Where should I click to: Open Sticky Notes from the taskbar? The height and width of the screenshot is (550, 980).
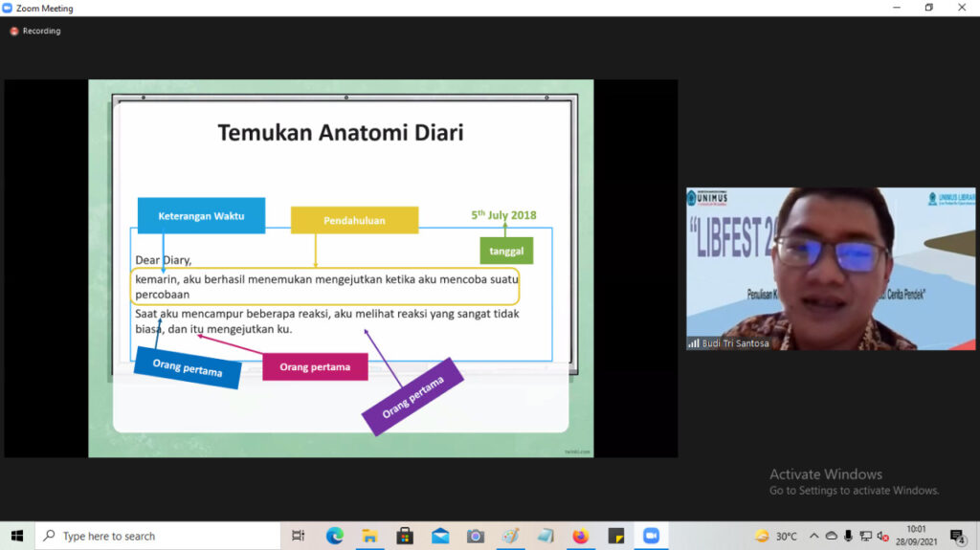pyautogui.click(x=615, y=536)
